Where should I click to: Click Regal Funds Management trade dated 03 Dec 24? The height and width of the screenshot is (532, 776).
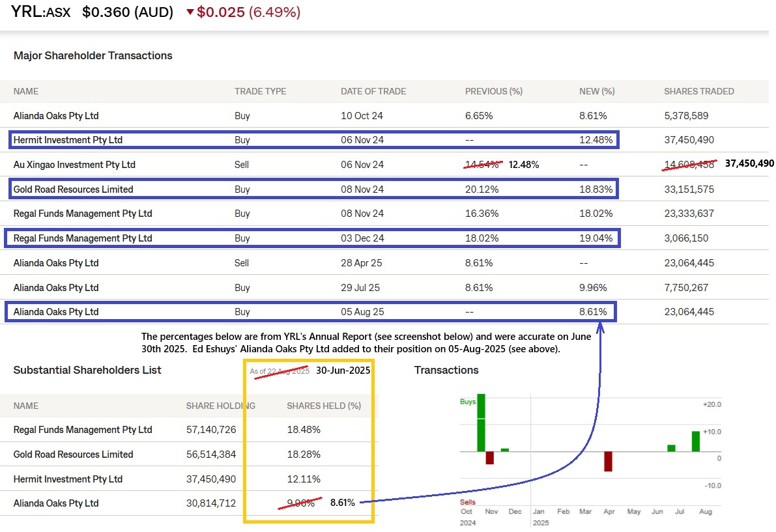click(x=83, y=238)
